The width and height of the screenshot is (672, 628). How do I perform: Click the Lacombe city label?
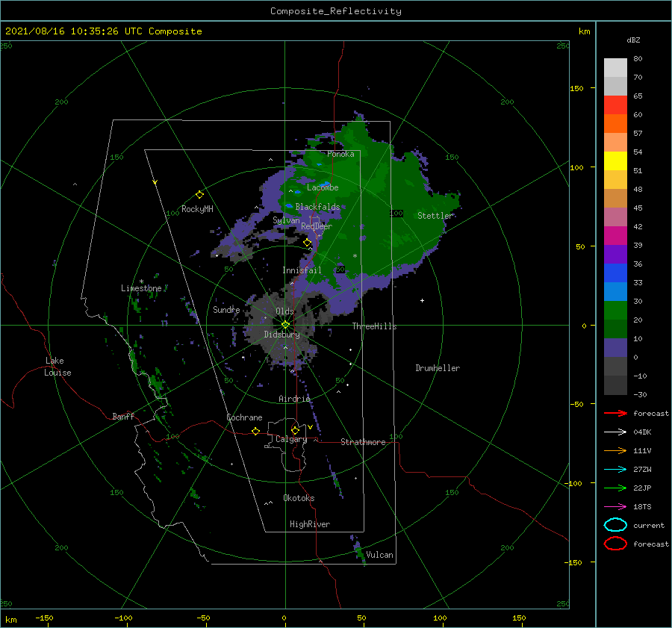pos(323,187)
